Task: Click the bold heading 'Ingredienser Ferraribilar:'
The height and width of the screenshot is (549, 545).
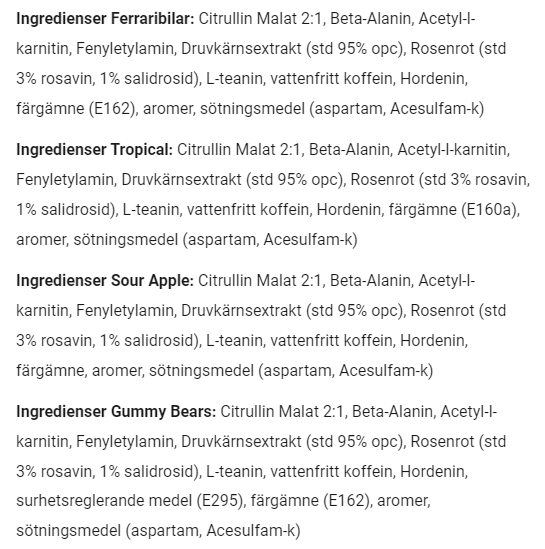Action: (105, 19)
